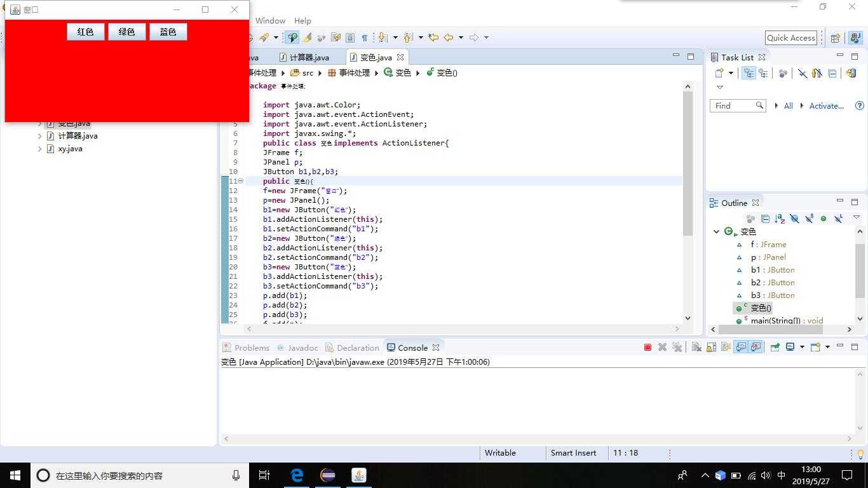Toggle Hide Fields in Outline
868x488 pixels.
coord(794,219)
